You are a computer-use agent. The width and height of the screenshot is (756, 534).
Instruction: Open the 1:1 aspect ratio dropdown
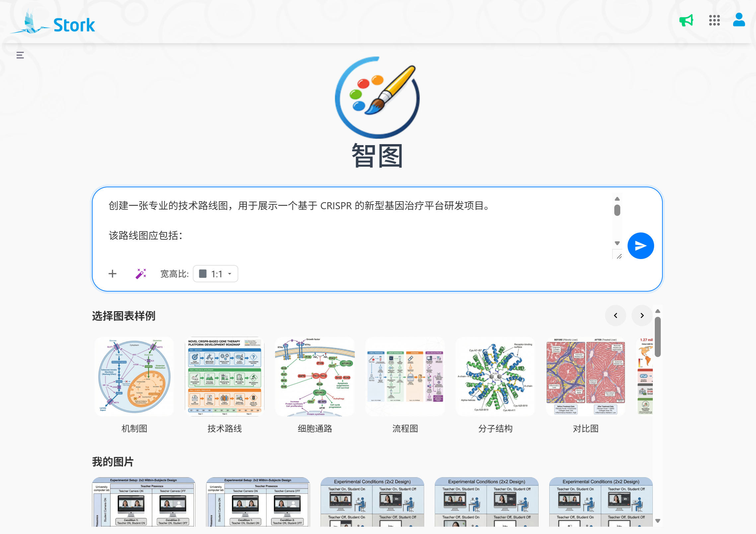(x=215, y=274)
